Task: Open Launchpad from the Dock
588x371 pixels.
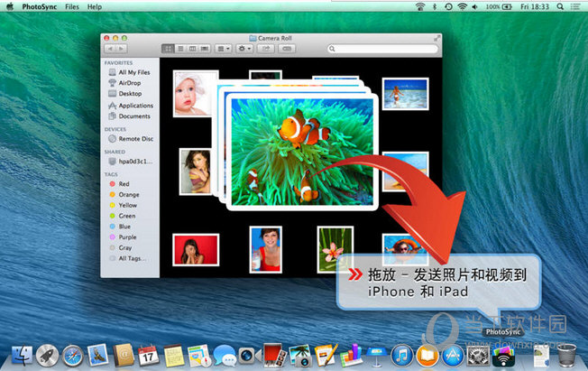Action: pyautogui.click(x=47, y=356)
